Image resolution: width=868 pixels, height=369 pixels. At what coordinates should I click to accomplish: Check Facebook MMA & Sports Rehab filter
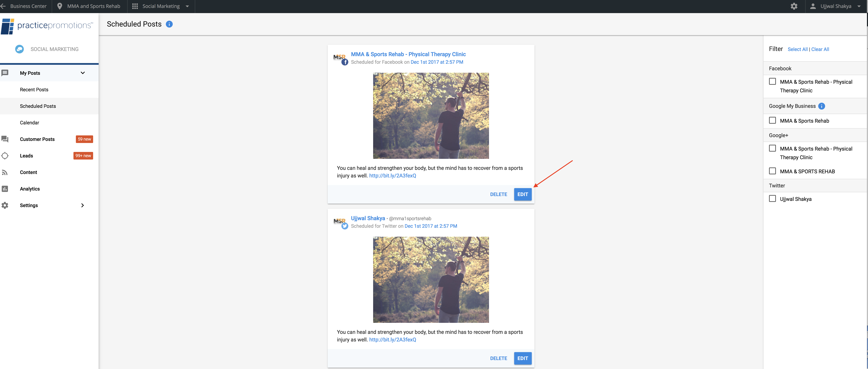coord(772,81)
